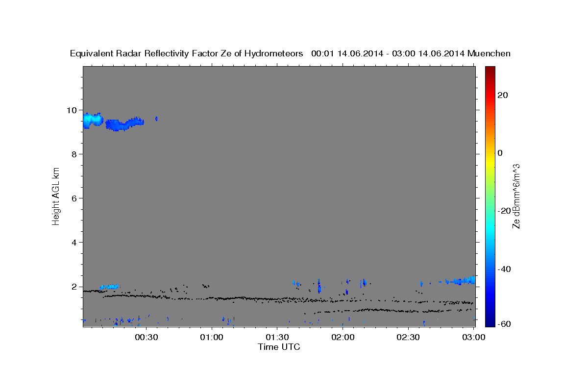Image resolution: width=588 pixels, height=392 pixels.
Task: Click the 02:30 time tick label
Action: click(408, 337)
